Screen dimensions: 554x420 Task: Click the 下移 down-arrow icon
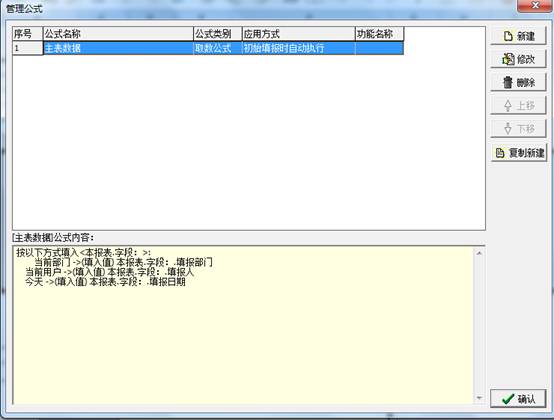(508, 128)
